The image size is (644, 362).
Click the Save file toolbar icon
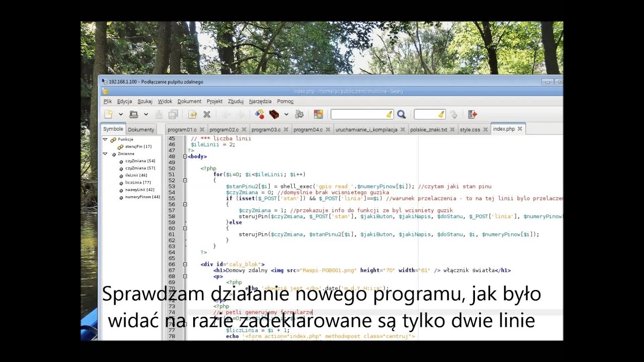coord(159,115)
